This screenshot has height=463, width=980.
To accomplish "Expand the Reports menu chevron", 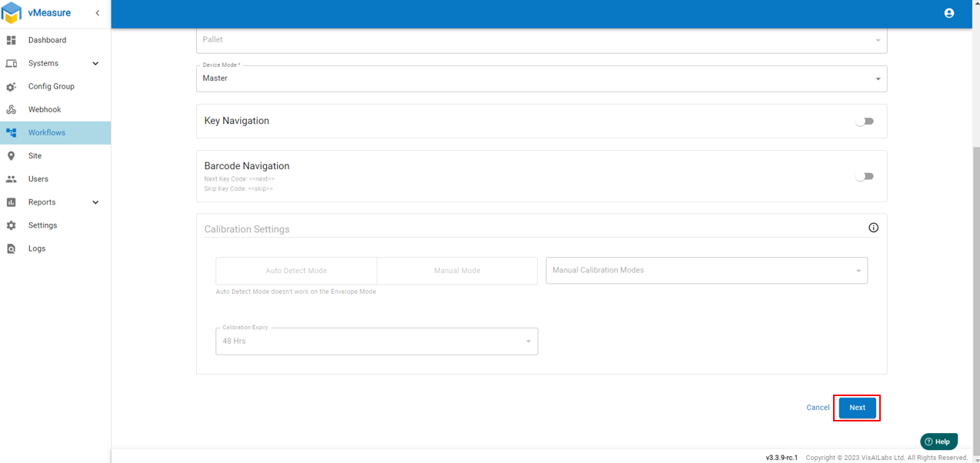I will click(95, 202).
